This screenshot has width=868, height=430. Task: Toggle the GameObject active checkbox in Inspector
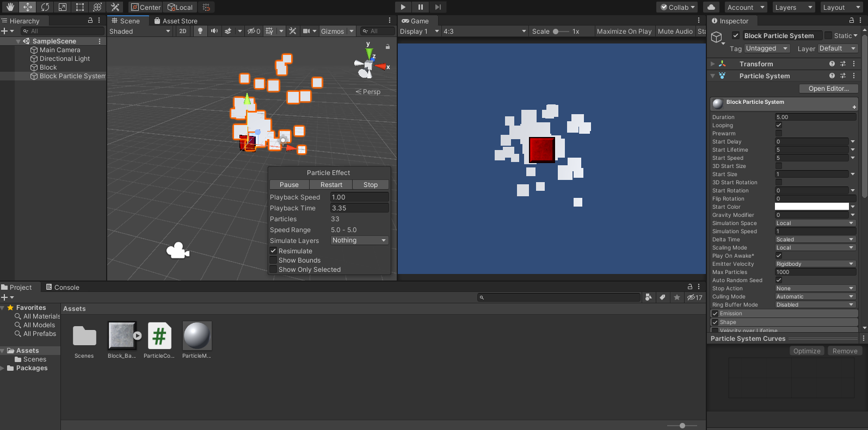tap(736, 35)
